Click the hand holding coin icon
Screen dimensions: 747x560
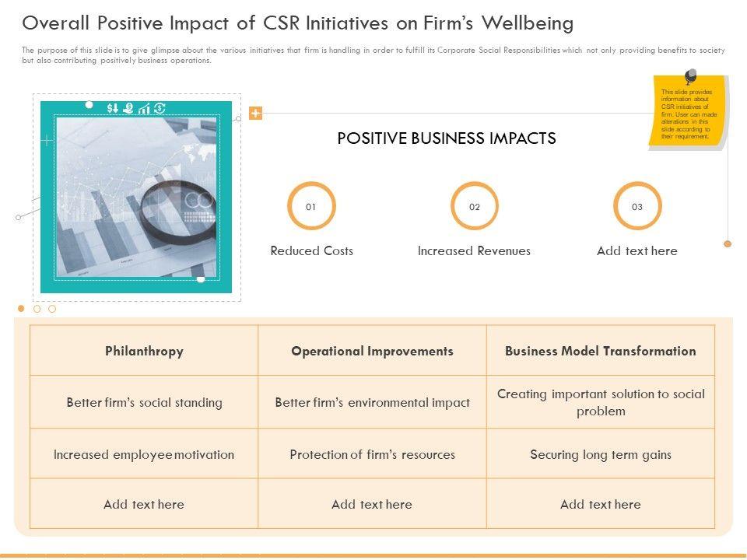pos(128,109)
